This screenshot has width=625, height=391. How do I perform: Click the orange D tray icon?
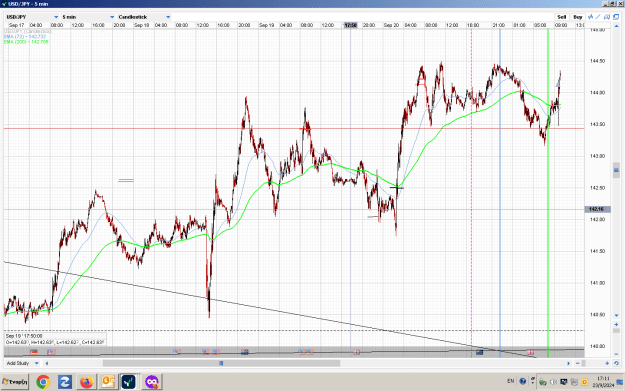[585, 382]
